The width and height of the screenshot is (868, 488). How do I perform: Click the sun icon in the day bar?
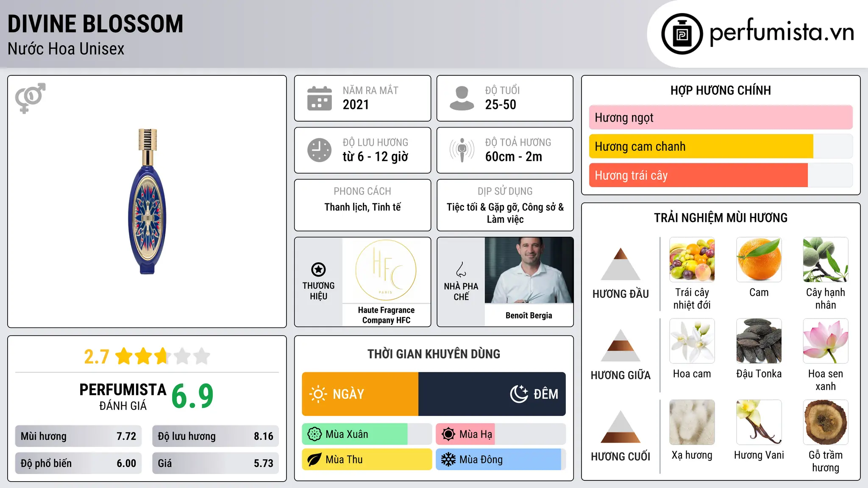pyautogui.click(x=318, y=394)
